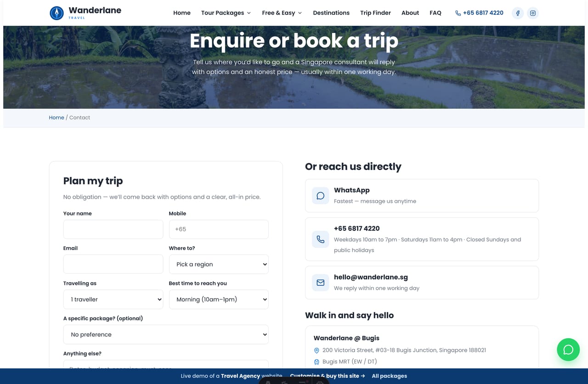Open the floating green chat button

[x=568, y=350]
